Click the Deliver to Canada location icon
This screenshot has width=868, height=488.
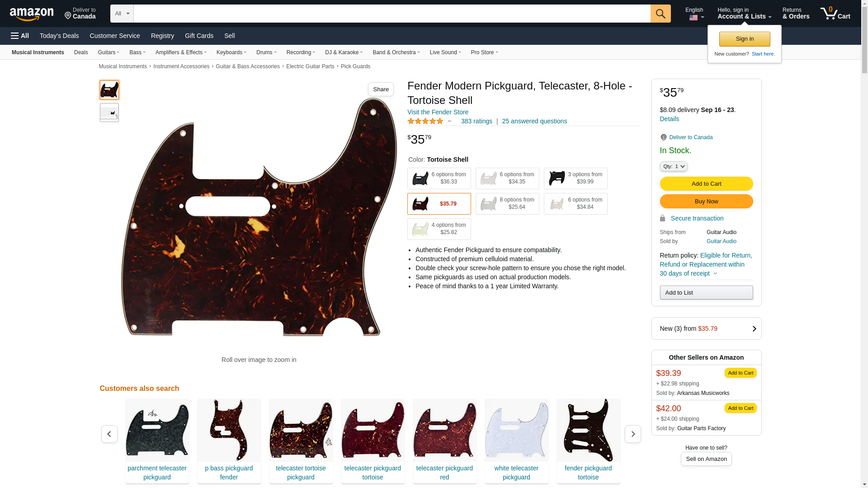[68, 16]
